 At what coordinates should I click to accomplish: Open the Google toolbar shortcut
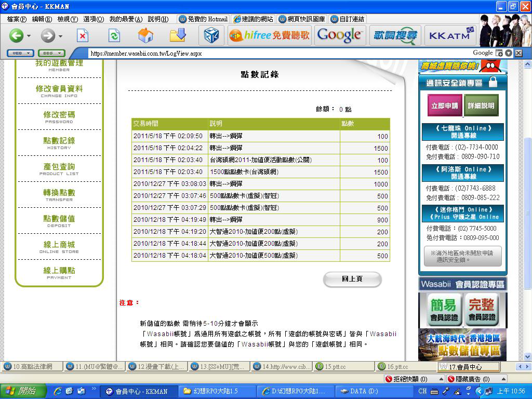click(339, 35)
